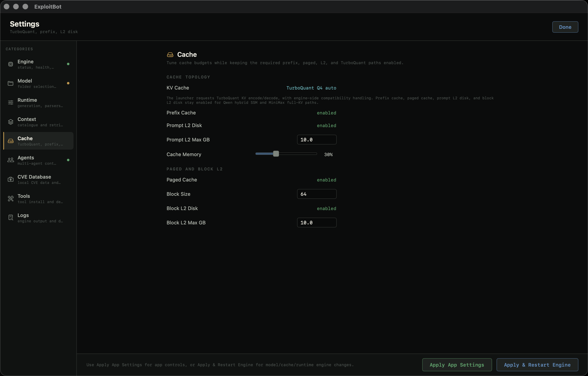Screen dimensions: 588x376
Task: Click the Engine chip icon in sidebar
Action: click(10, 64)
